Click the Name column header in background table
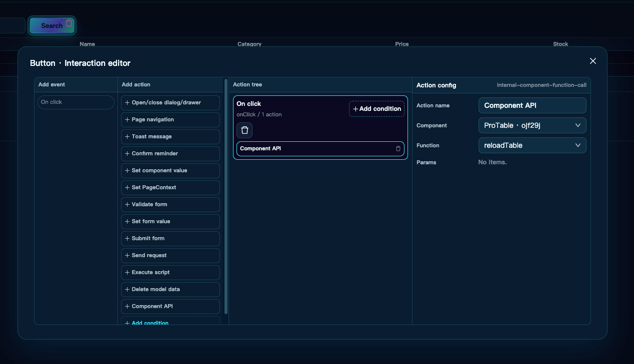 (x=87, y=44)
